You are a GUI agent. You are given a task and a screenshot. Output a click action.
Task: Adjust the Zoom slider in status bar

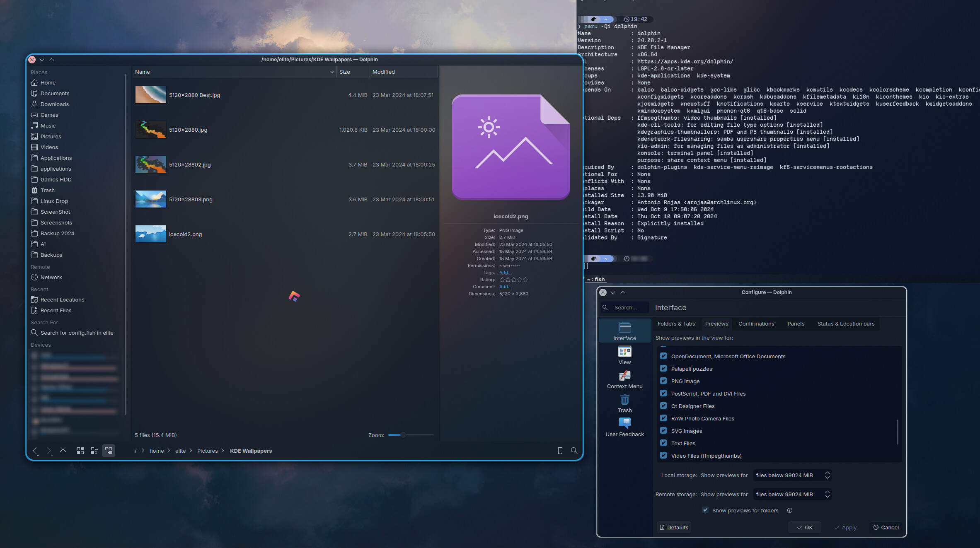411,435
